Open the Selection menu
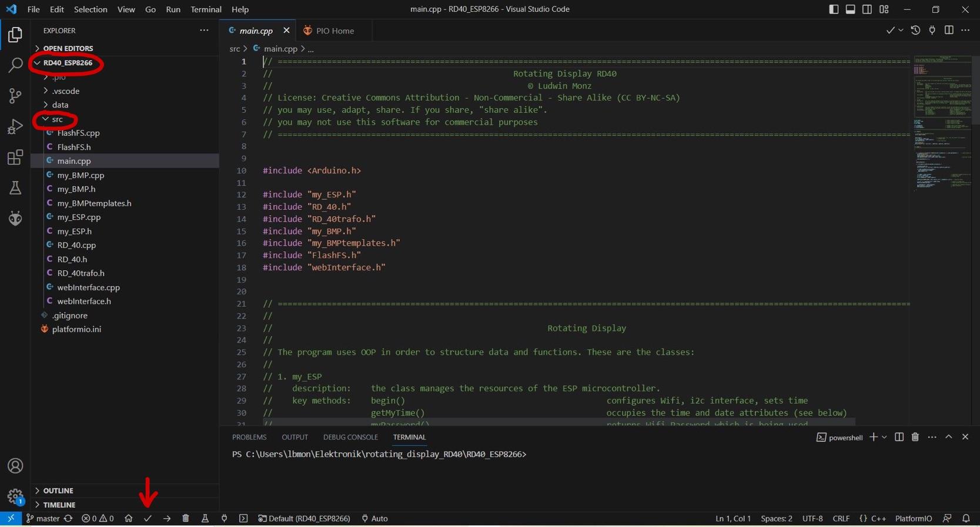Screen dimensions: 980x527 (x=91, y=9)
